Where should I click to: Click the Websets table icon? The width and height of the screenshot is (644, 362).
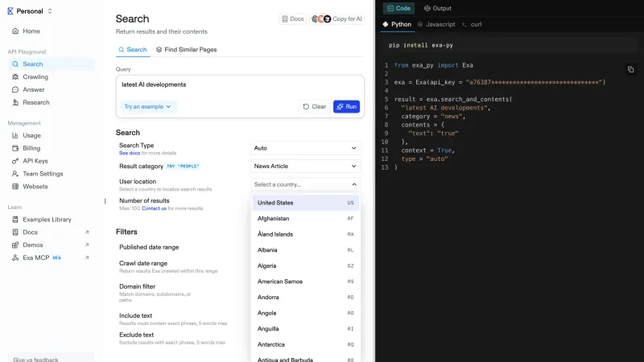(15, 187)
